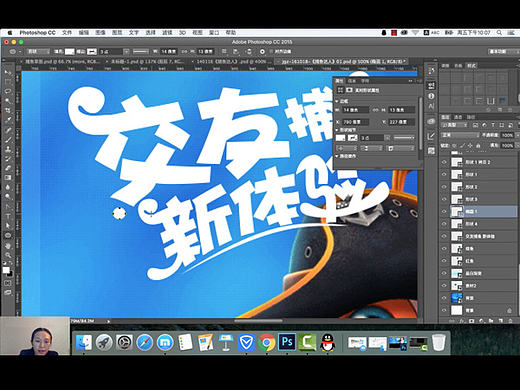Select the Clone Stamp tool
Image resolution: width=520 pixels, height=390 pixels.
point(8,149)
